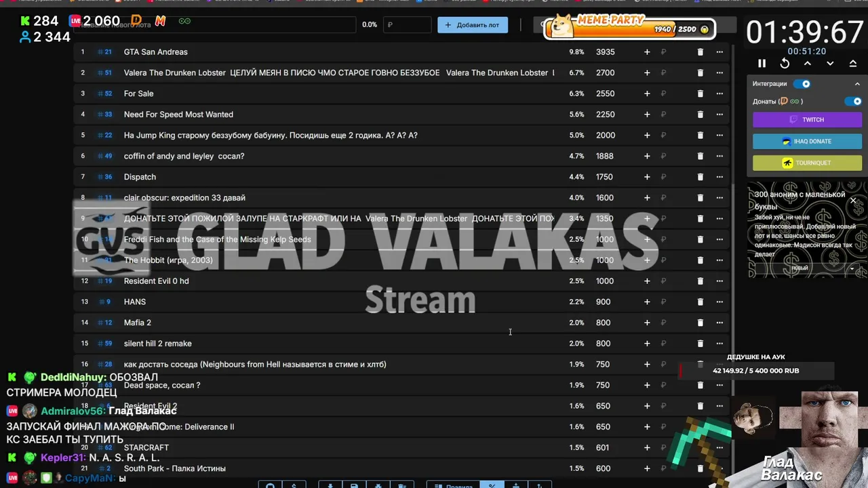The image size is (868, 488).
Task: Click plus on the STARCRAFT row
Action: (x=647, y=447)
